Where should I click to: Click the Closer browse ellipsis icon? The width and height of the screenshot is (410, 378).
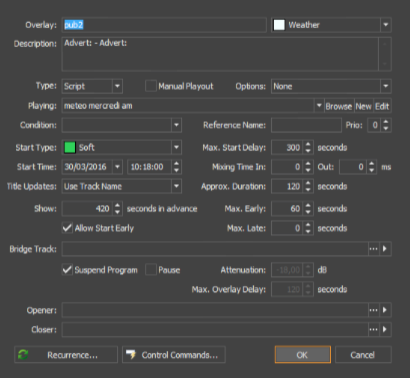[x=373, y=330]
